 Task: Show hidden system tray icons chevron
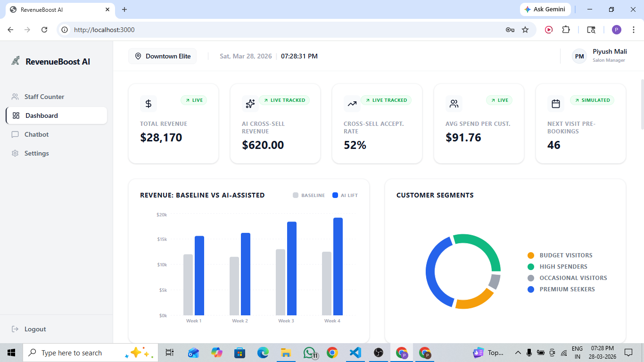click(518, 353)
